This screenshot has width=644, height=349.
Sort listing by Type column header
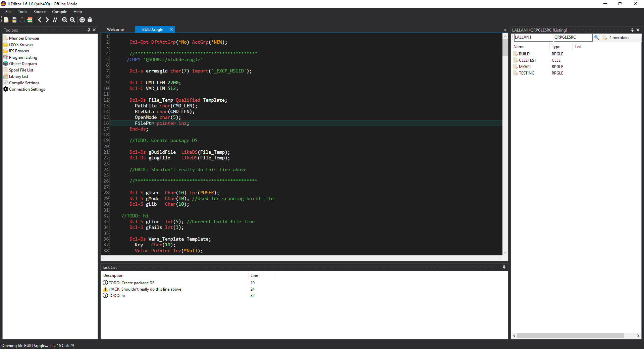[561, 47]
